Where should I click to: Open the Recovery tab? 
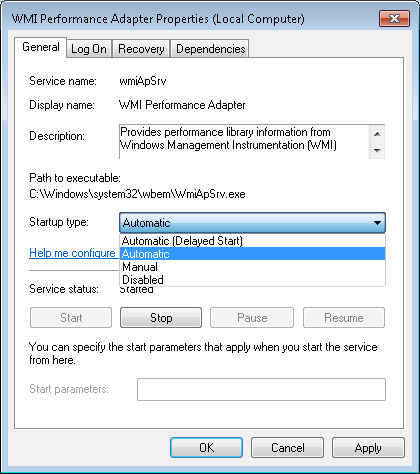141,49
